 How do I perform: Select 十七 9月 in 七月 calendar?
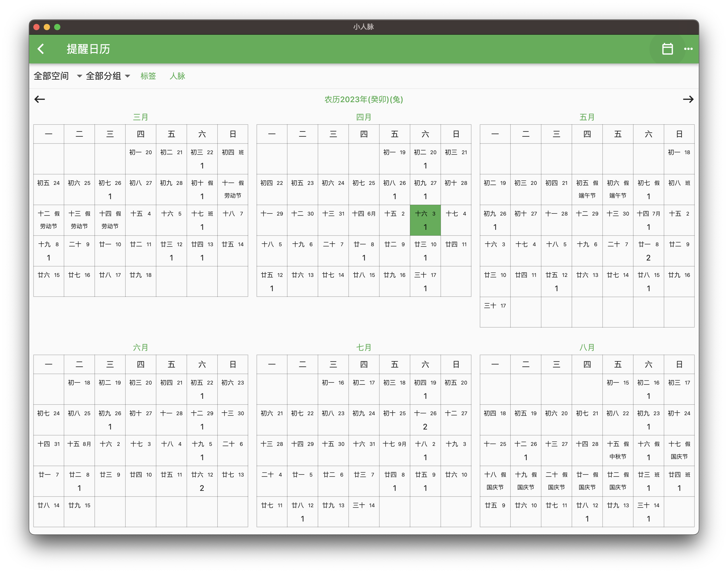[x=394, y=451]
